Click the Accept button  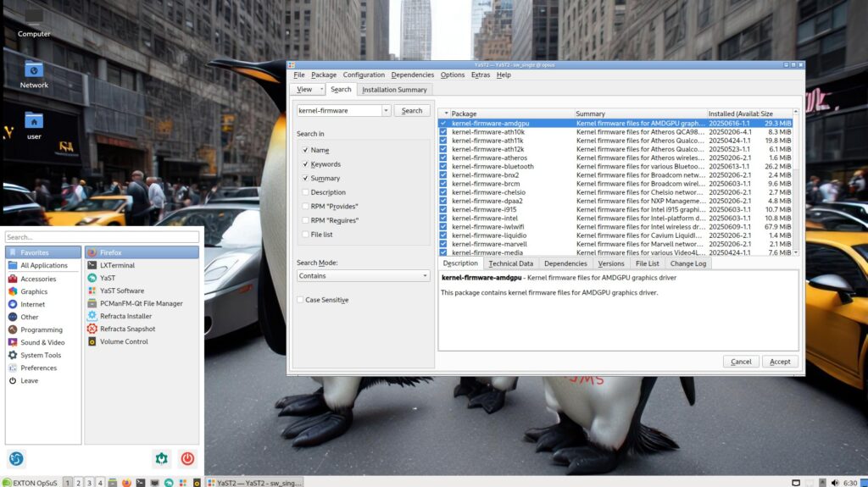pyautogui.click(x=780, y=362)
